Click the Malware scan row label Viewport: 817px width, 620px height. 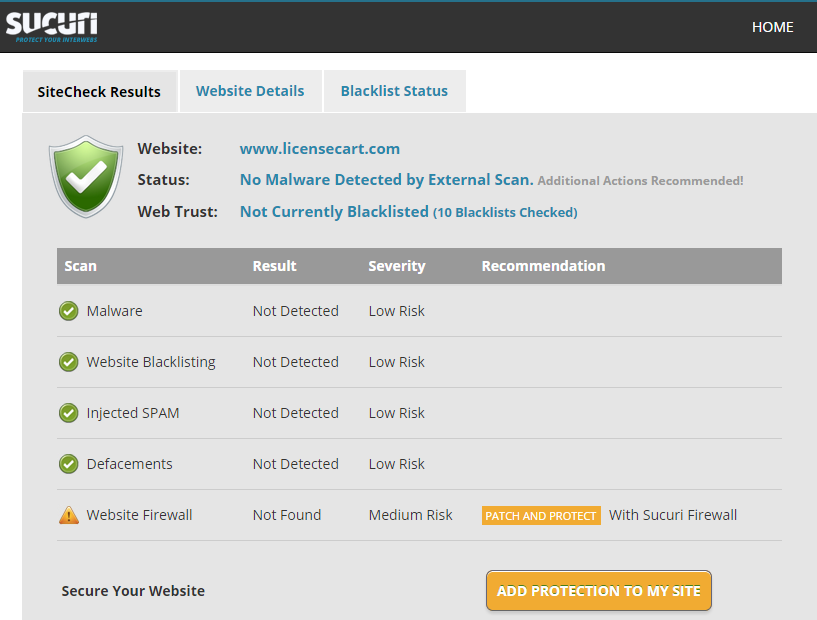tap(115, 311)
